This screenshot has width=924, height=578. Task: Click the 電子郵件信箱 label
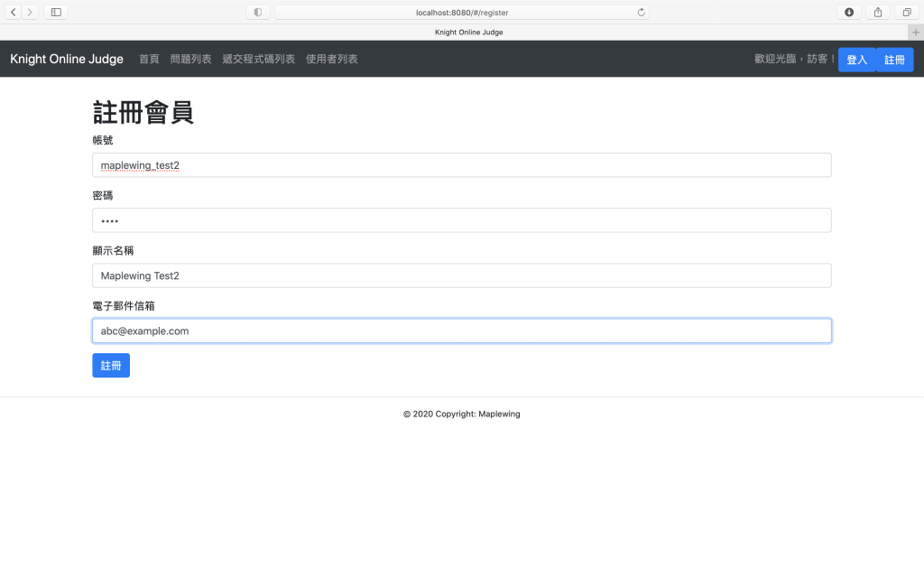click(x=124, y=306)
